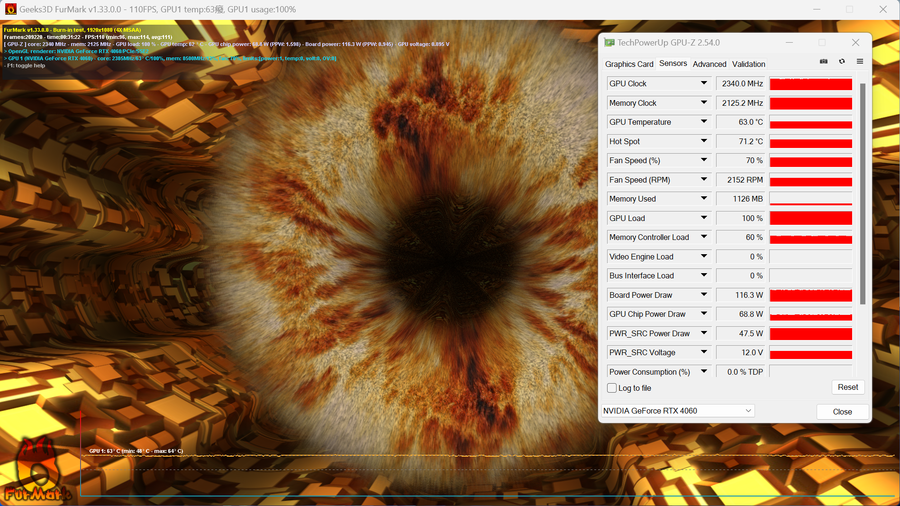Click the F1: toggle help text
Screen dimensions: 900x506
24,65
